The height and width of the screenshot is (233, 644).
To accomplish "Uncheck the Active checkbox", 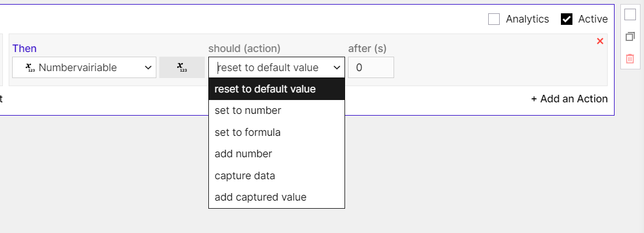I will point(566,19).
